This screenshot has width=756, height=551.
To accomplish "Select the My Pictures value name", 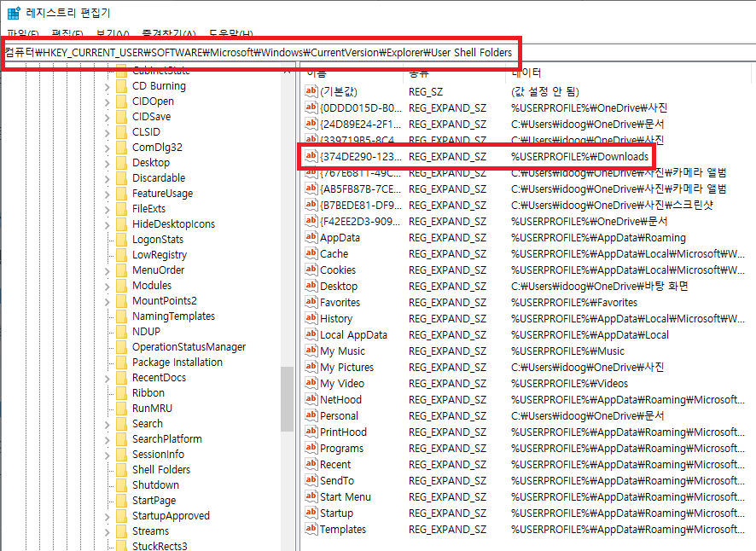I will tap(346, 368).
